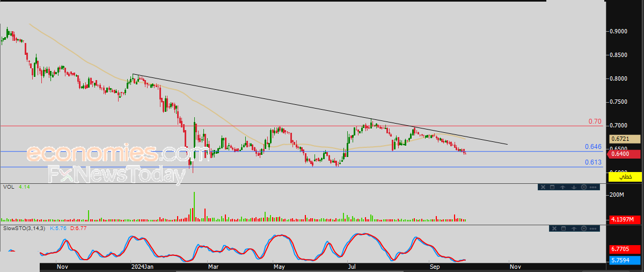The width and height of the screenshot is (644, 272).
Task: Move the VOL panel up
Action: (562, 187)
